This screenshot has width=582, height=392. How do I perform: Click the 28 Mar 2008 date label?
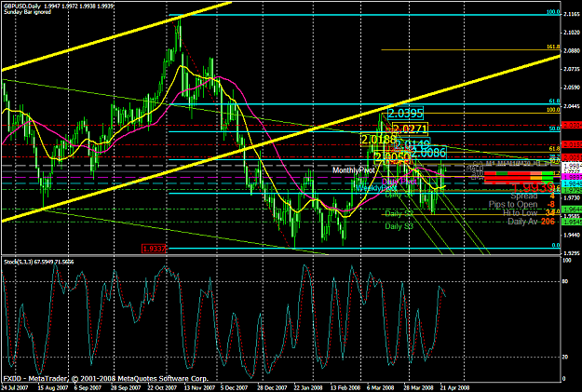pos(418,388)
